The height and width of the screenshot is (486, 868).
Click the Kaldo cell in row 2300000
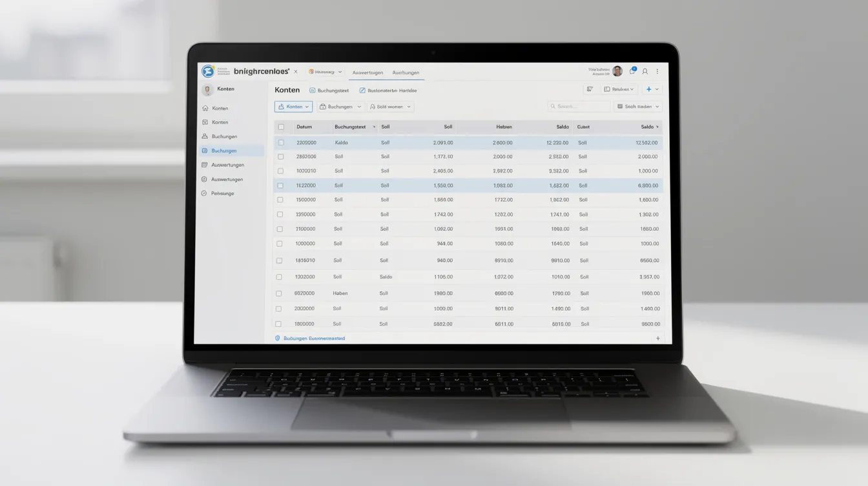click(x=342, y=143)
